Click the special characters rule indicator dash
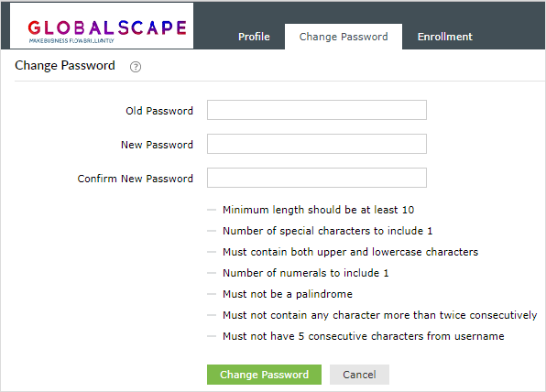Screen dimensions: 546x392 [212, 231]
